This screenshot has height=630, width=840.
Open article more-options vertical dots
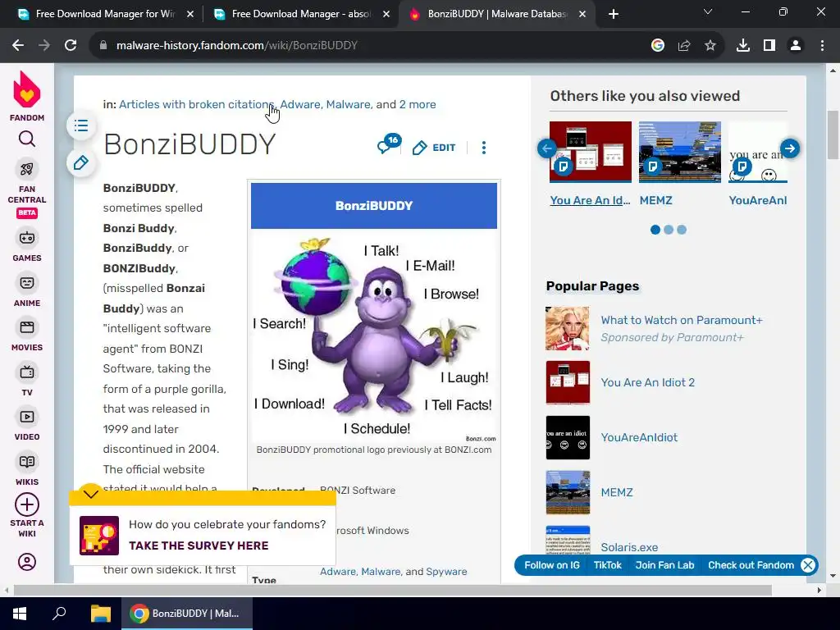484,148
